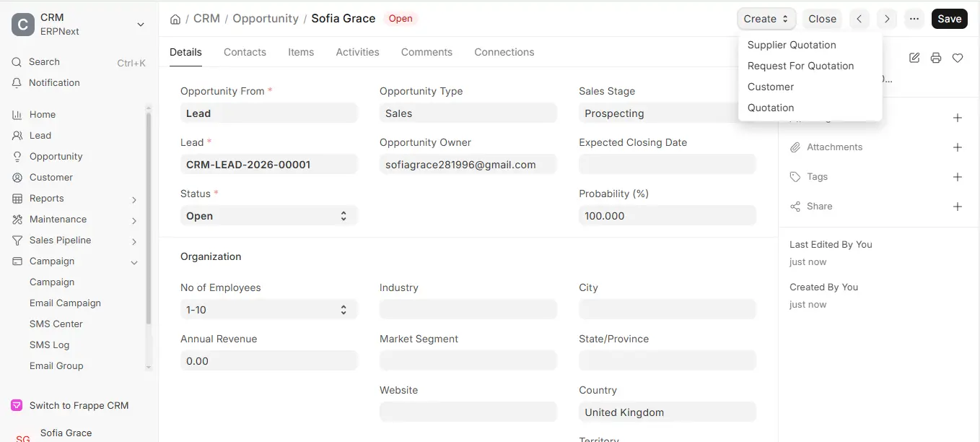Click the CRM app logo

point(23,25)
